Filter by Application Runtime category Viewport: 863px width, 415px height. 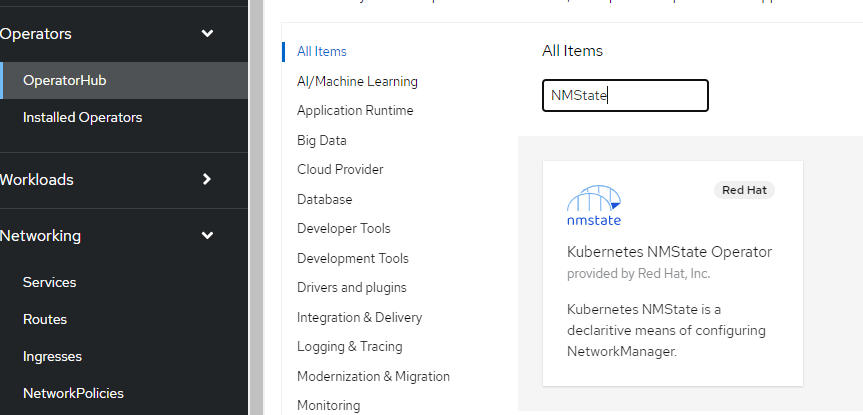click(355, 111)
